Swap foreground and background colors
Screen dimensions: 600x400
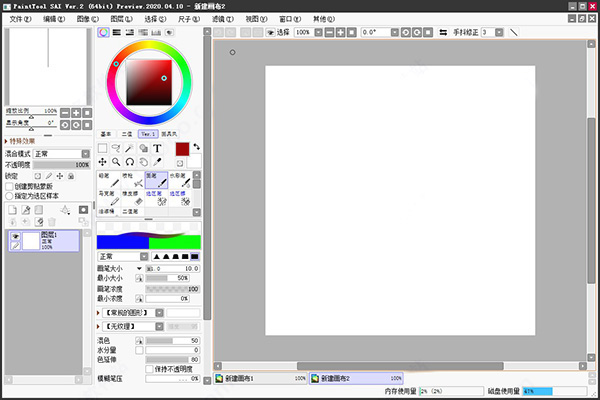(197, 148)
